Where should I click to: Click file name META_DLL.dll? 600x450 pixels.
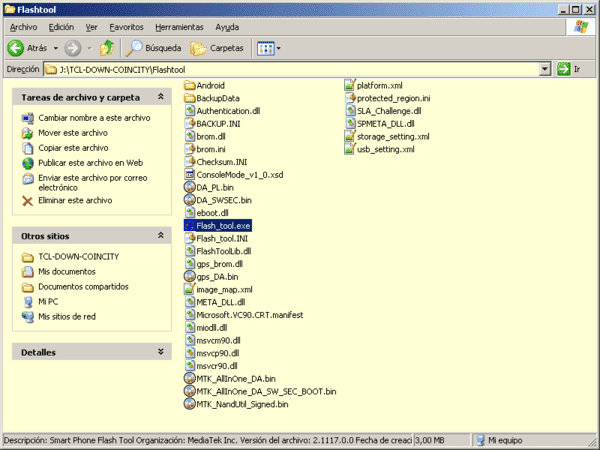[x=221, y=302]
